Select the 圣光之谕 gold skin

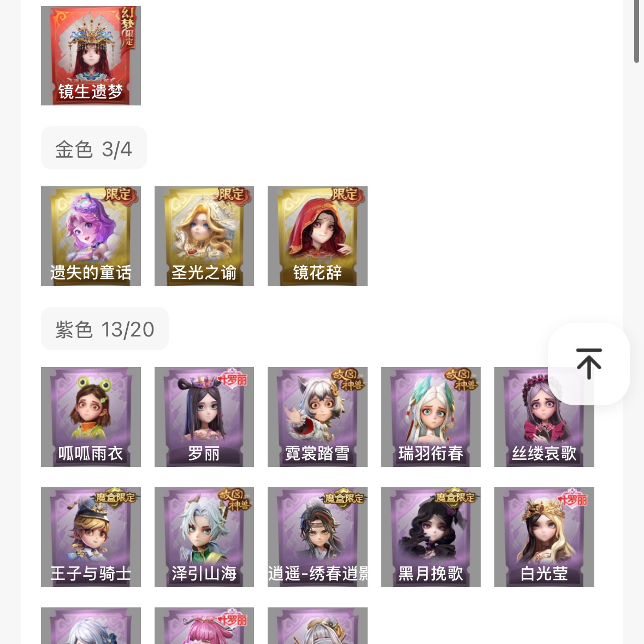click(204, 236)
